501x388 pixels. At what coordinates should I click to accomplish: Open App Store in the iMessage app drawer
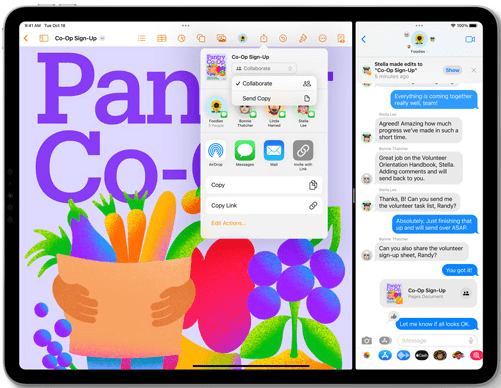(x=385, y=356)
